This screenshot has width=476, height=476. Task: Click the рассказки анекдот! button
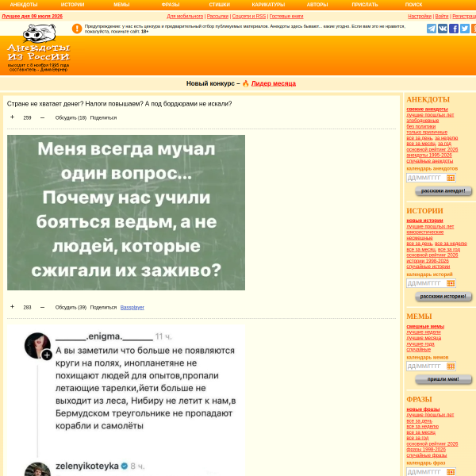(443, 191)
